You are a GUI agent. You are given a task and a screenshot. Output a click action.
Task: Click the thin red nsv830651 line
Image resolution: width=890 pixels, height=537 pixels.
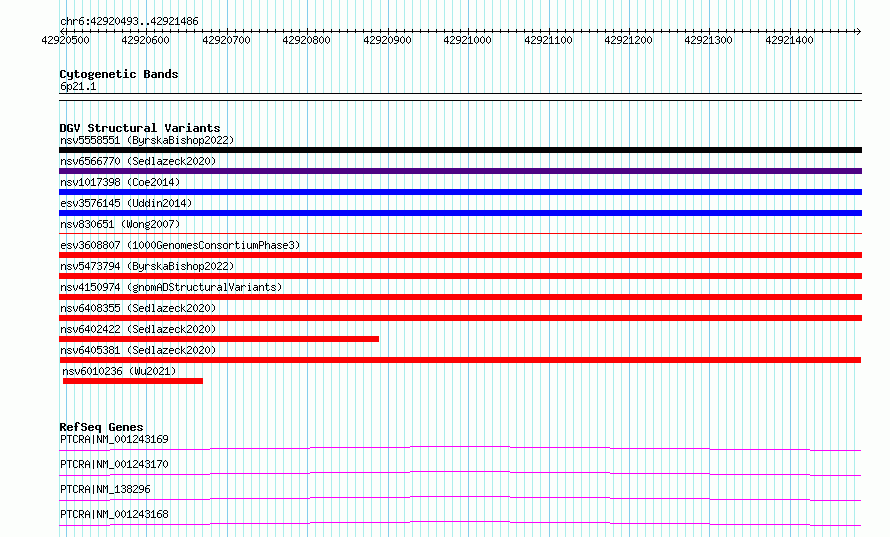click(x=460, y=233)
